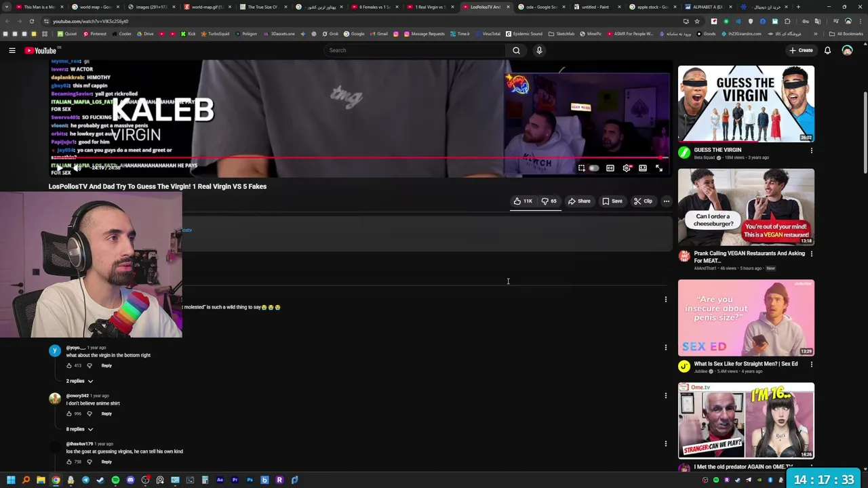Expand the 2 replies under @yoyo comment
This screenshot has height=488, width=868.
pos(80,381)
